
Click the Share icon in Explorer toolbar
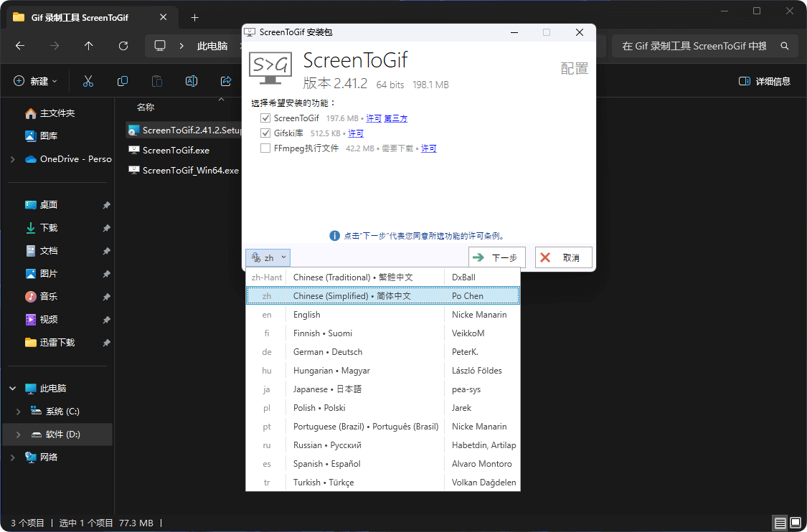point(225,81)
